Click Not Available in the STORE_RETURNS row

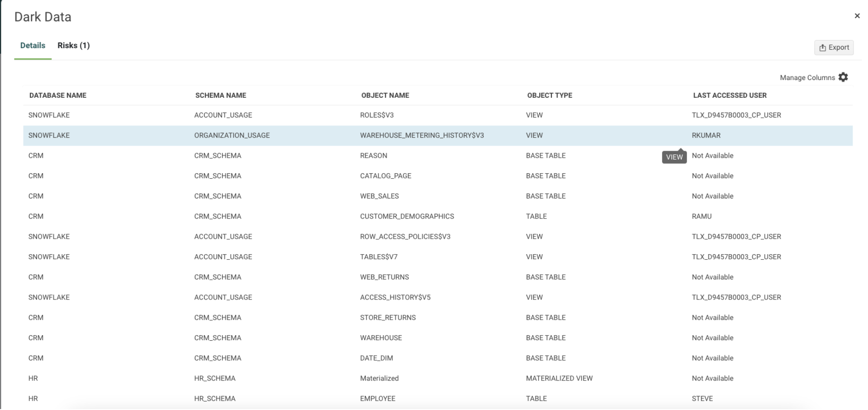click(713, 317)
